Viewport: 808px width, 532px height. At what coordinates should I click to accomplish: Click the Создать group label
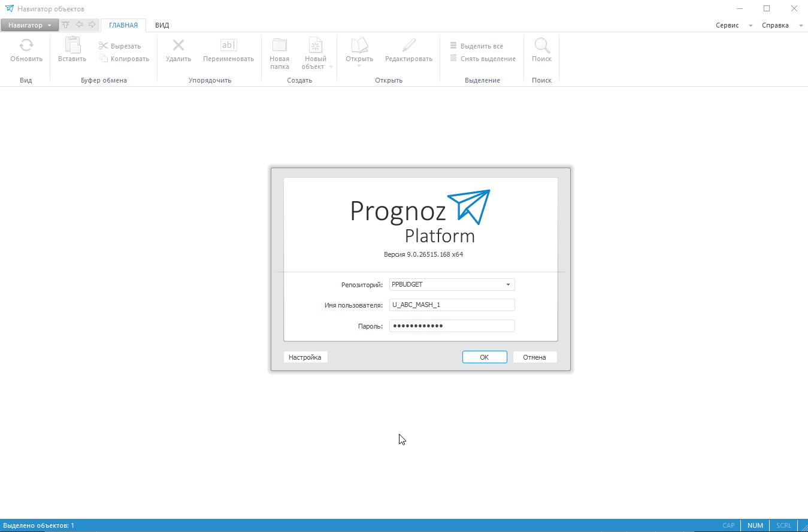pos(299,80)
